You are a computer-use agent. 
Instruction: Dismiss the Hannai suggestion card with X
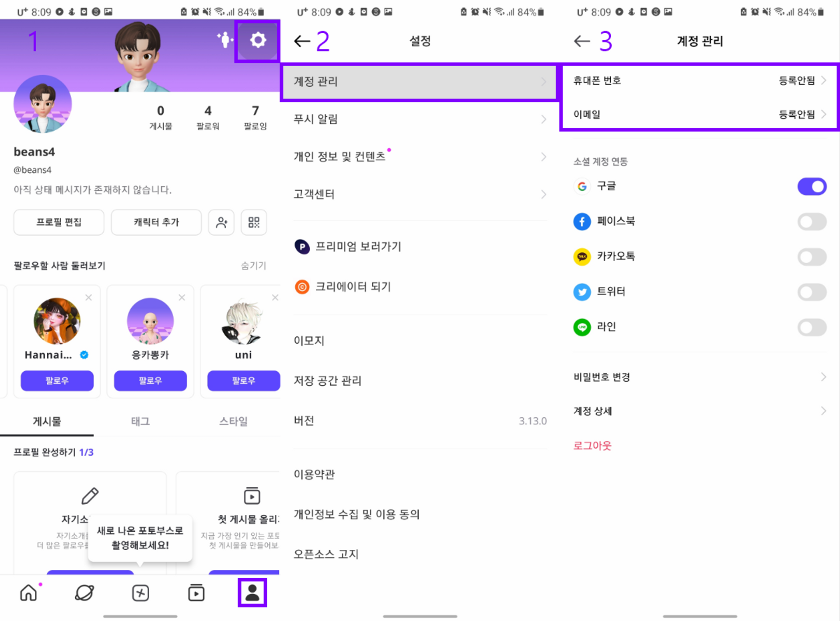[x=88, y=297]
